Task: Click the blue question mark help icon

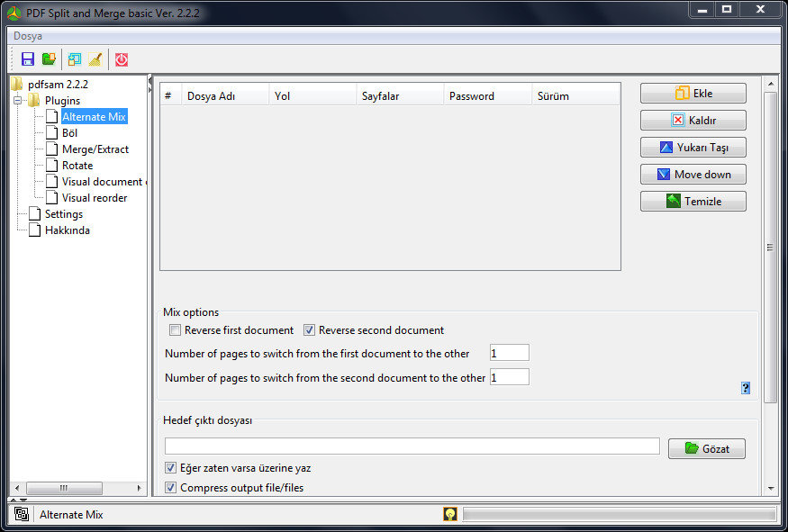Action: [746, 388]
